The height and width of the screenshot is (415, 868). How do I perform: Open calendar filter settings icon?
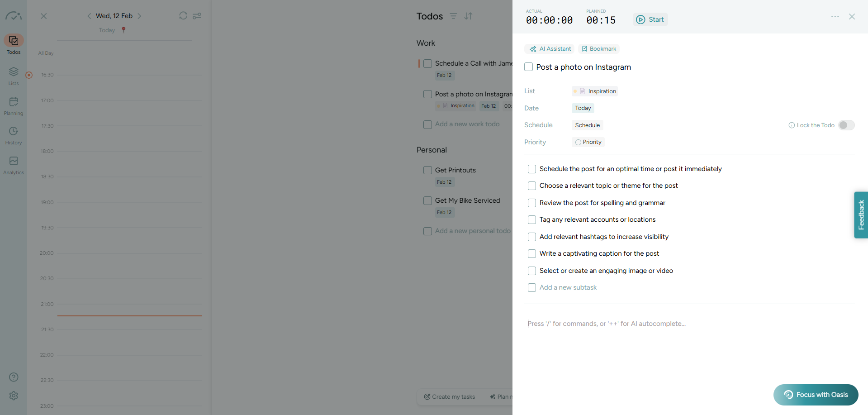(x=197, y=16)
